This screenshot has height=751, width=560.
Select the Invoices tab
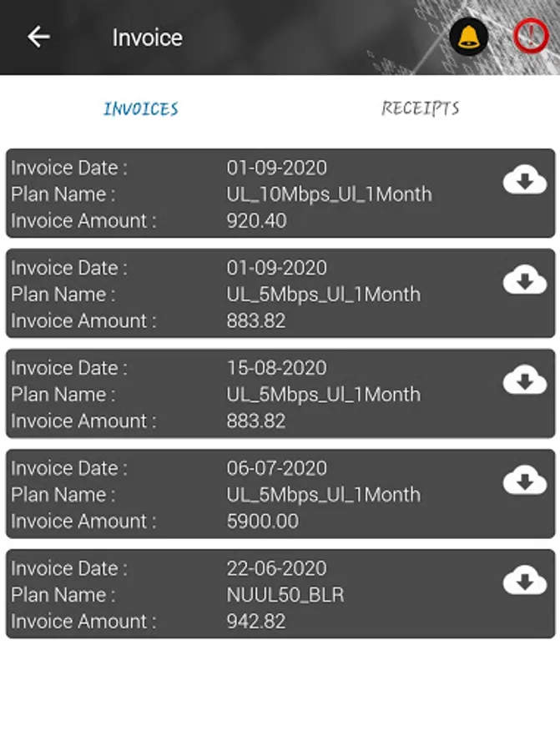pyautogui.click(x=140, y=109)
